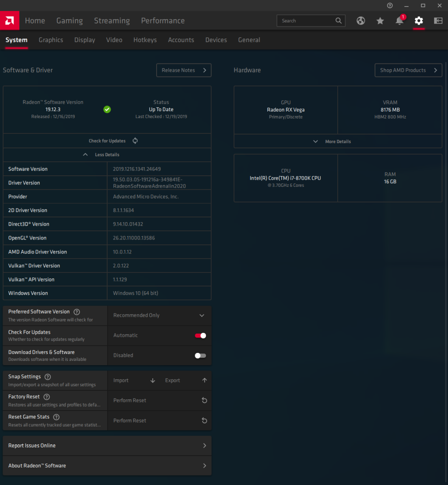Viewport: 448px width, 485px height.
Task: Click the settings gear icon
Action: click(419, 21)
